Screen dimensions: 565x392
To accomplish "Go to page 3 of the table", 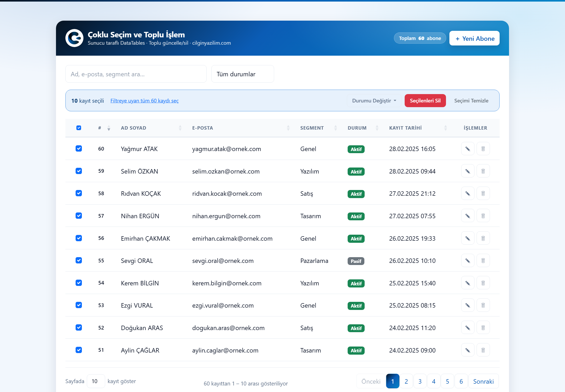I will pyautogui.click(x=420, y=381).
